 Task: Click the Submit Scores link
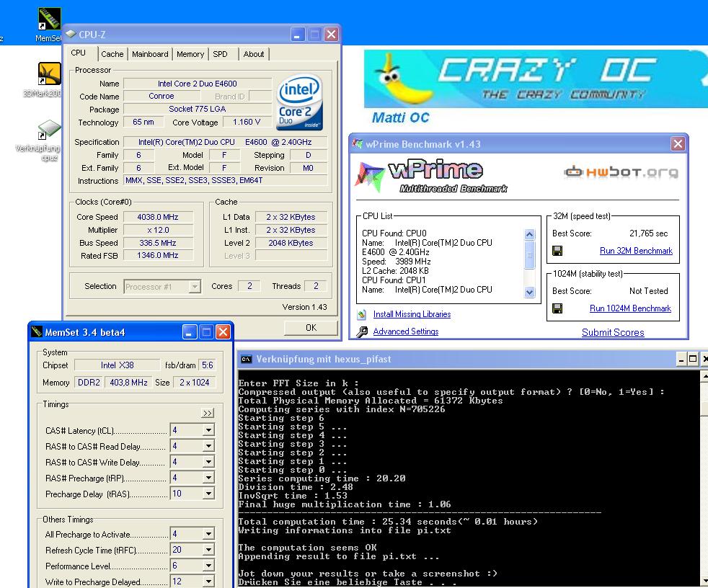click(x=613, y=333)
